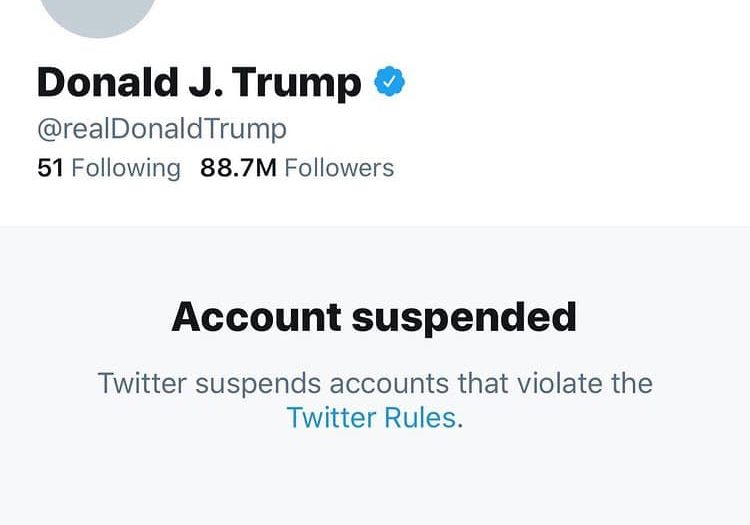This screenshot has height=525, width=750.
Task: View the 88.7M Followers list
Action: 297,167
